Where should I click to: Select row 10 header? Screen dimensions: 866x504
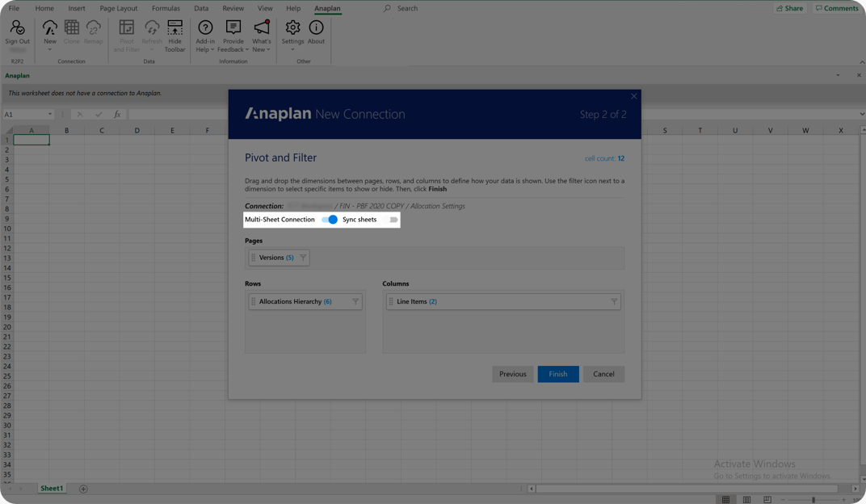point(6,229)
